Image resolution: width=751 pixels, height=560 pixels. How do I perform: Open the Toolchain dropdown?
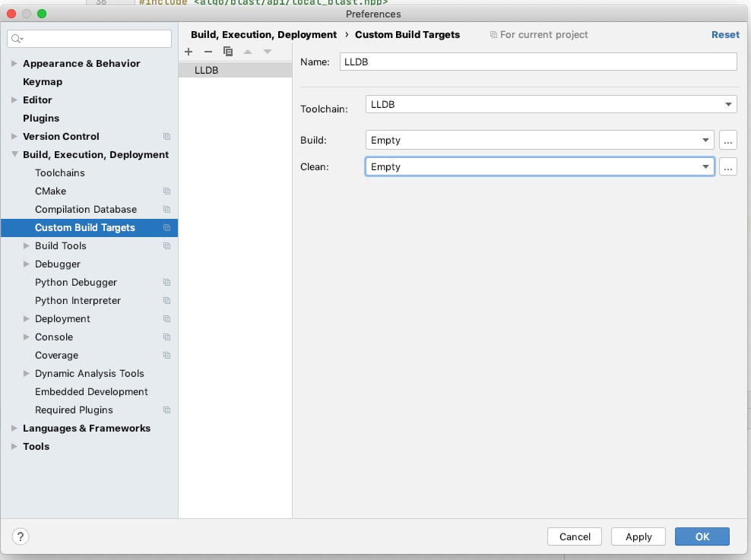coord(551,104)
